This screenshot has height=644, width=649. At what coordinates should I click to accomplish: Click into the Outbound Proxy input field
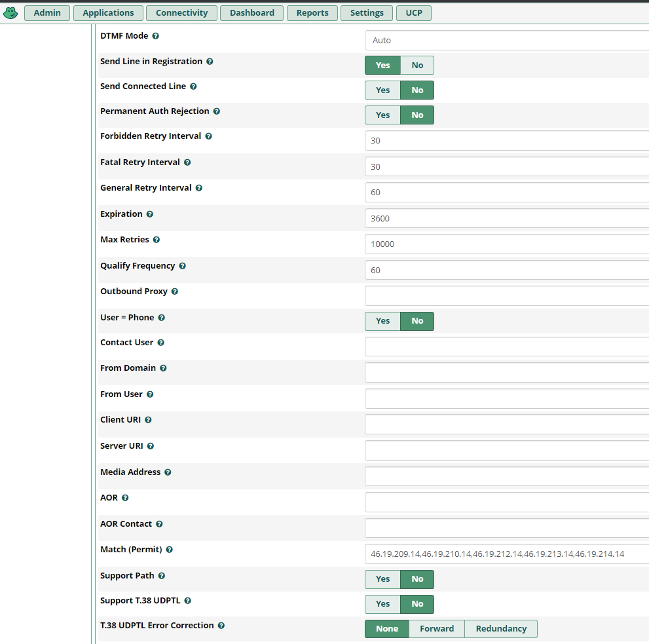point(506,296)
